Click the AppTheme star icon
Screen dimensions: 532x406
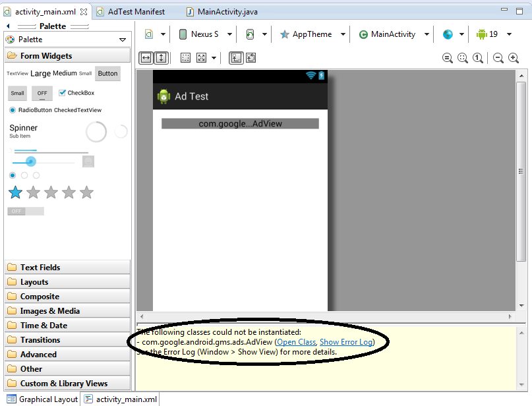285,34
